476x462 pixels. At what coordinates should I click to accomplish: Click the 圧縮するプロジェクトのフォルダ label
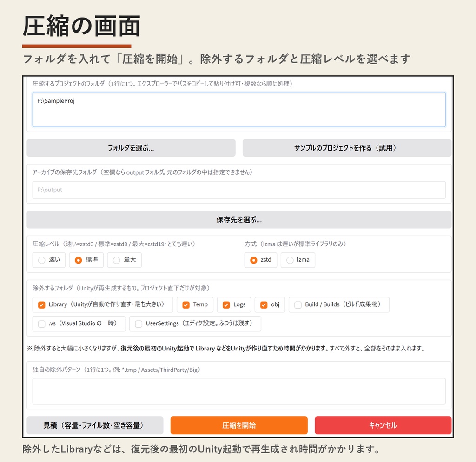162,84
